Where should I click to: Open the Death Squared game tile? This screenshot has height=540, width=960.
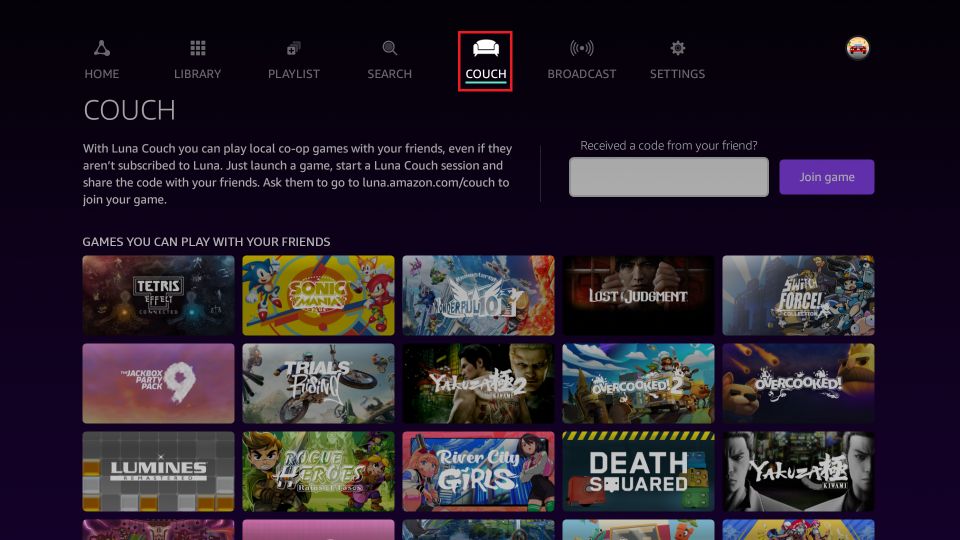[639, 471]
